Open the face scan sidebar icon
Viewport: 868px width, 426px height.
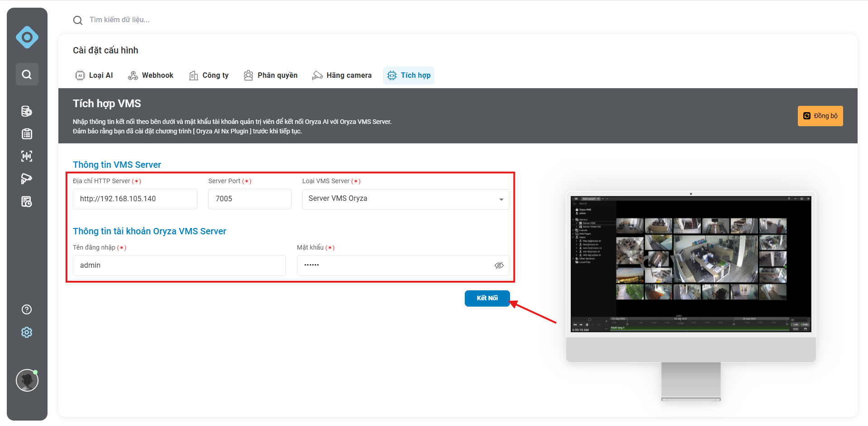pos(27,156)
